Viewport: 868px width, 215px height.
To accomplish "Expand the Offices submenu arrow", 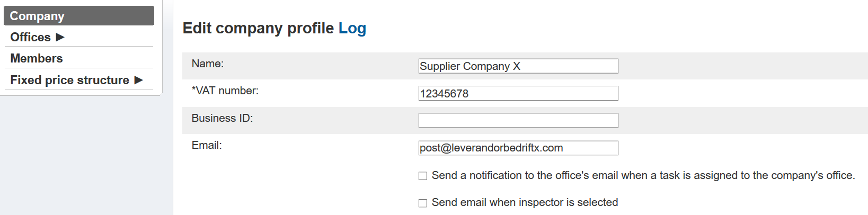I will click(60, 37).
